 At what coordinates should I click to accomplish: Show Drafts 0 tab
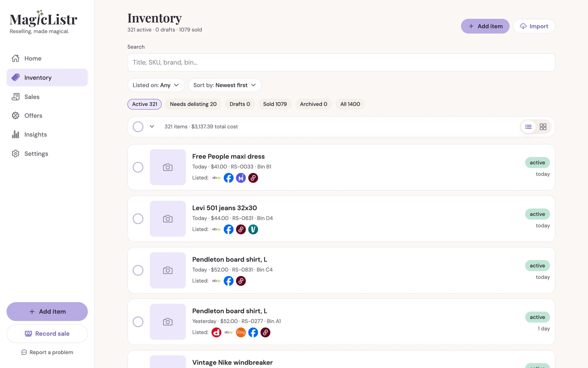pyautogui.click(x=240, y=104)
